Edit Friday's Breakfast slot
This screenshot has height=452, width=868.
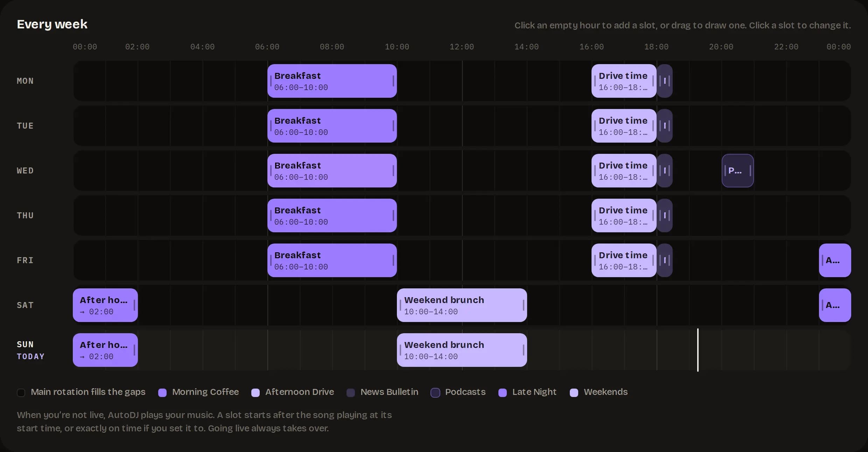tap(332, 260)
